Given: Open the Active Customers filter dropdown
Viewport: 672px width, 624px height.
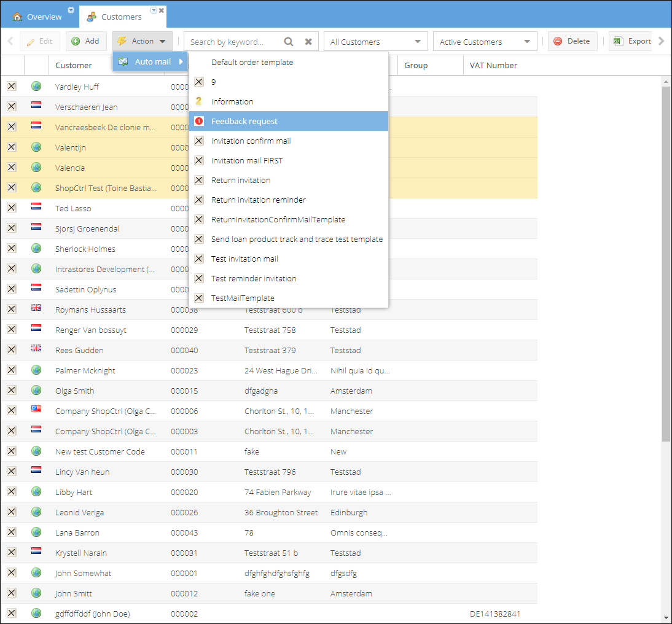Looking at the screenshot, I should click(485, 42).
